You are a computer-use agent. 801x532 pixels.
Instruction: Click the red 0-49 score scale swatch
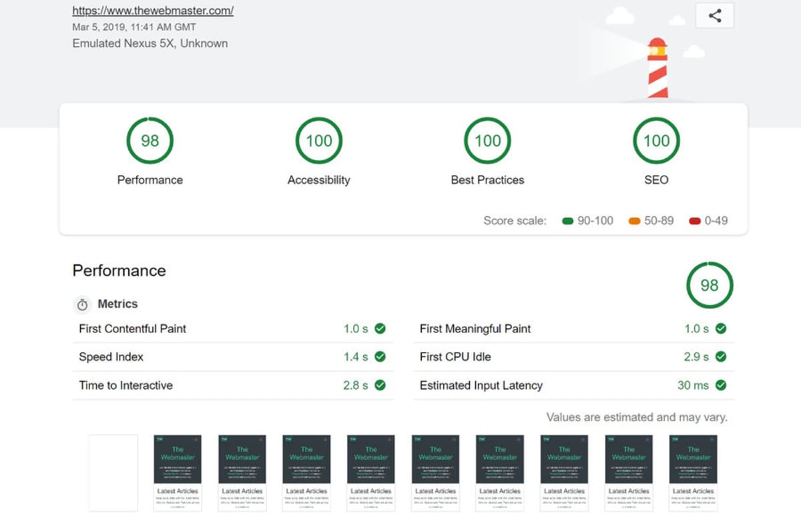[x=695, y=221]
